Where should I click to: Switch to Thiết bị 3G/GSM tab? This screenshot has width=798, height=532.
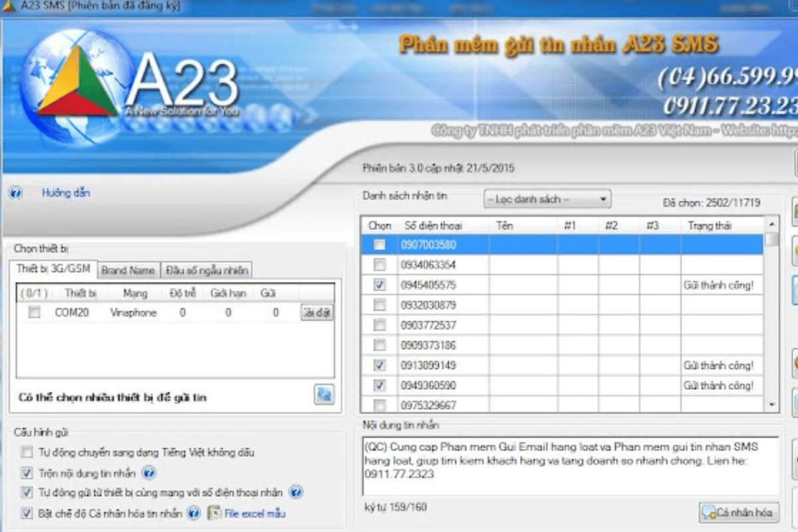pyautogui.click(x=53, y=269)
